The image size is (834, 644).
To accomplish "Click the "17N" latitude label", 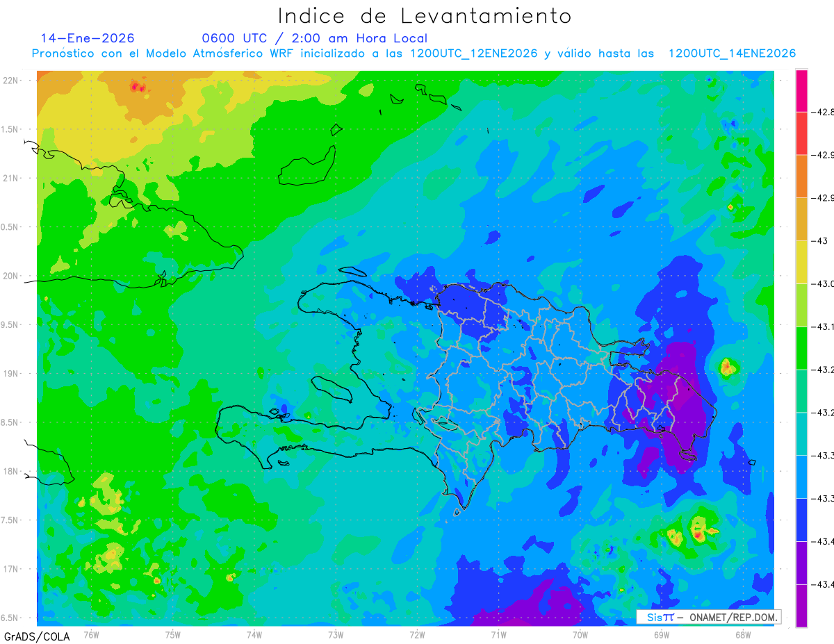I will pos(11,569).
